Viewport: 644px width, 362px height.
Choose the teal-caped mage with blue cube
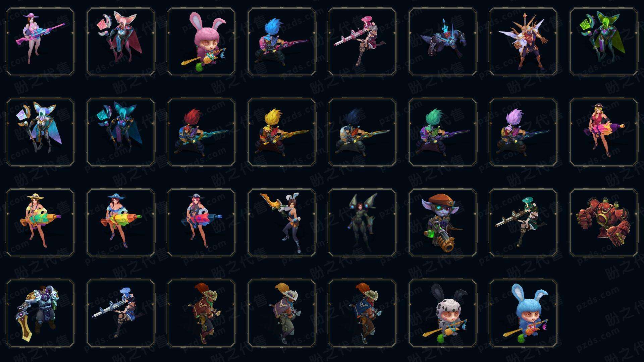tap(121, 132)
